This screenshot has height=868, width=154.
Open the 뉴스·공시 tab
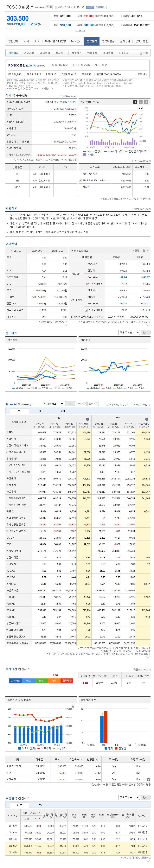pos(76,41)
